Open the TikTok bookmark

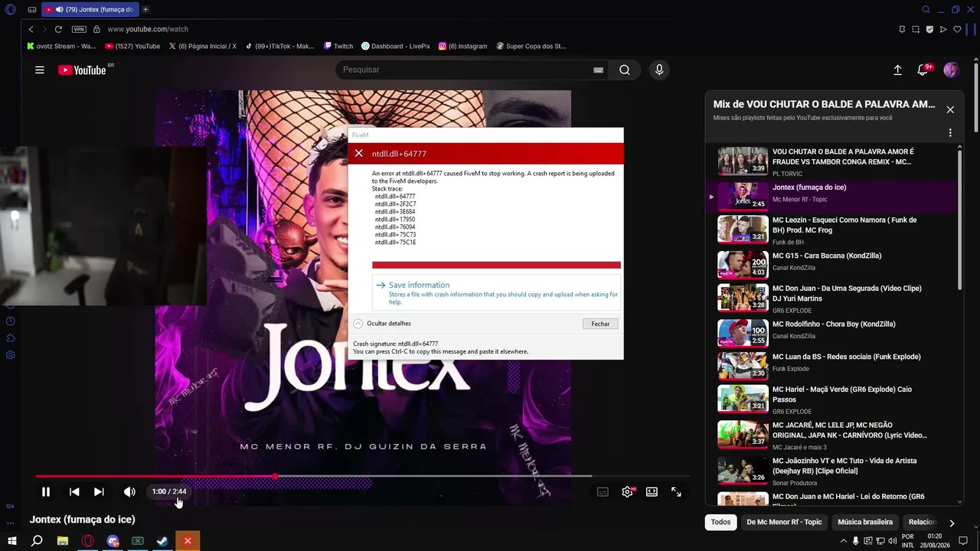[279, 46]
